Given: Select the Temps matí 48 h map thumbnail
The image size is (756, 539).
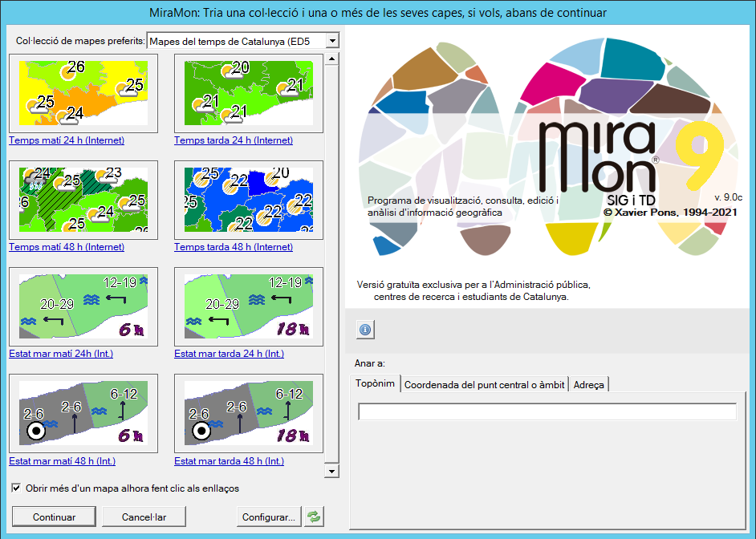Looking at the screenshot, I should click(x=83, y=200).
